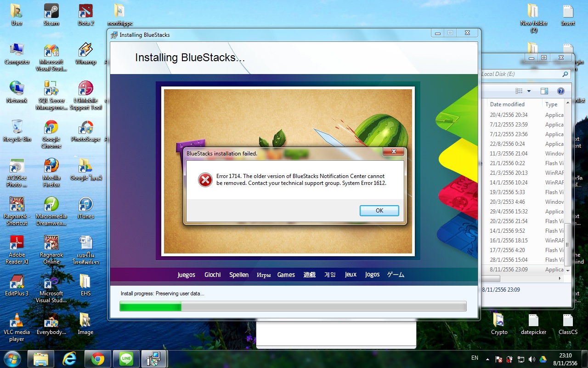Viewport: 588px width, 368px height.
Task: Open Explorer's change view dropdown arrow
Action: [529, 91]
